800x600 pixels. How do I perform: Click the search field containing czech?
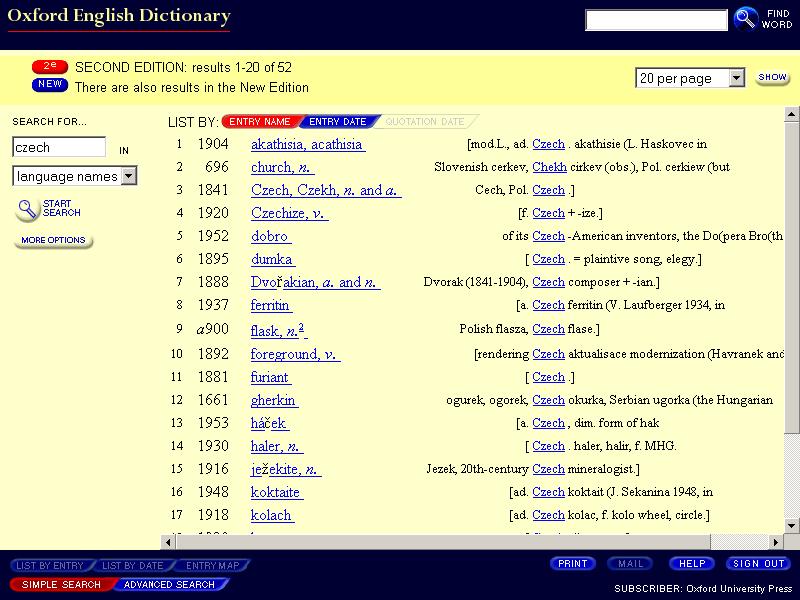coord(59,147)
